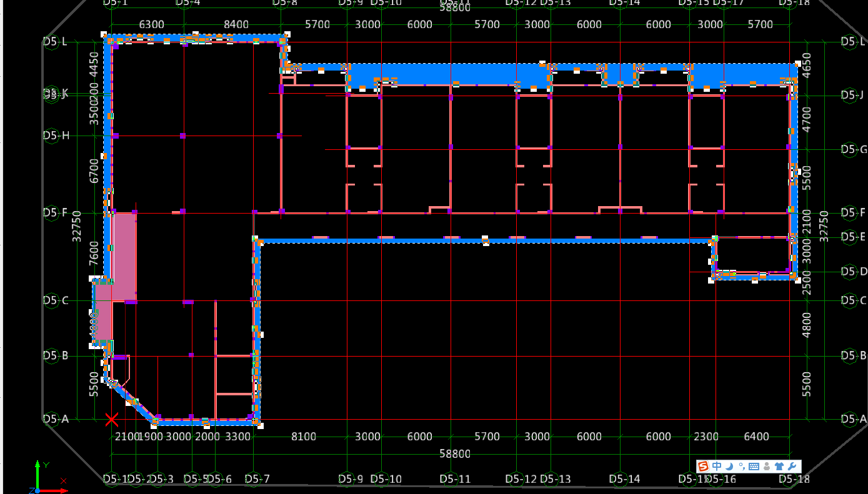This screenshot has width=868, height=494.
Task: Open the IME wrench settings icon
Action: click(x=792, y=466)
